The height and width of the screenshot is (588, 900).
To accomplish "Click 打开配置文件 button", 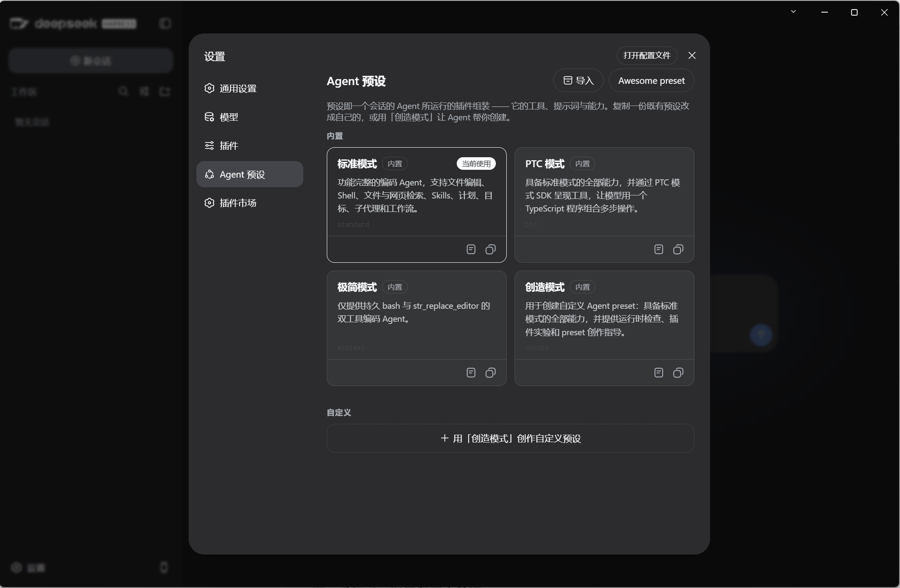I will click(x=647, y=56).
